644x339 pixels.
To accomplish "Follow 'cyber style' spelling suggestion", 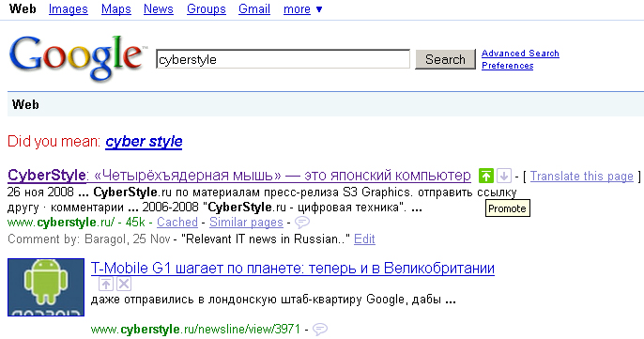I will (144, 142).
